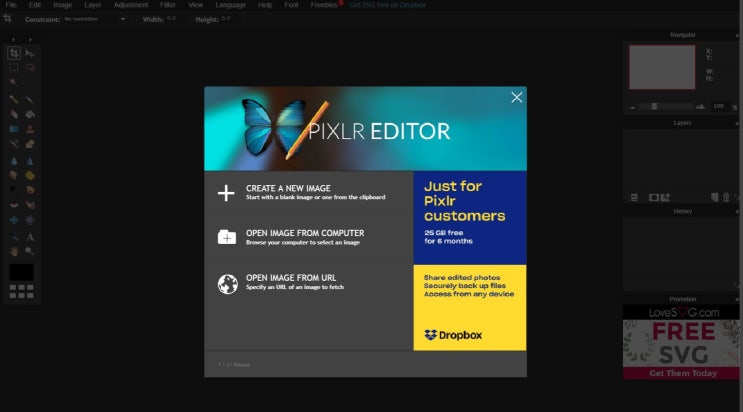Select the Crop tool
The image size is (743, 412).
(14, 53)
